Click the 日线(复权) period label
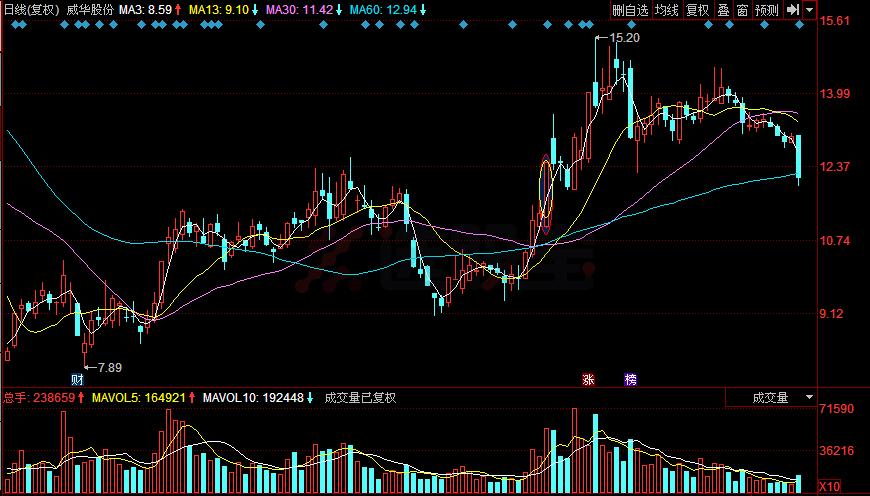The image size is (870, 496). [31, 9]
